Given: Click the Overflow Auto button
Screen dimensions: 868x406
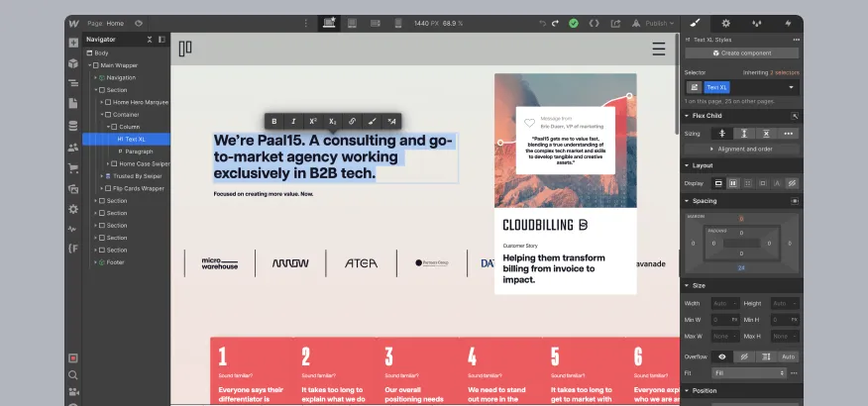Looking at the screenshot, I should (789, 356).
